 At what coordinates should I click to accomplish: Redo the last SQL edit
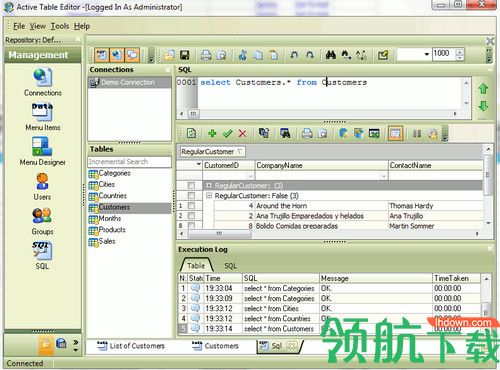click(x=310, y=55)
